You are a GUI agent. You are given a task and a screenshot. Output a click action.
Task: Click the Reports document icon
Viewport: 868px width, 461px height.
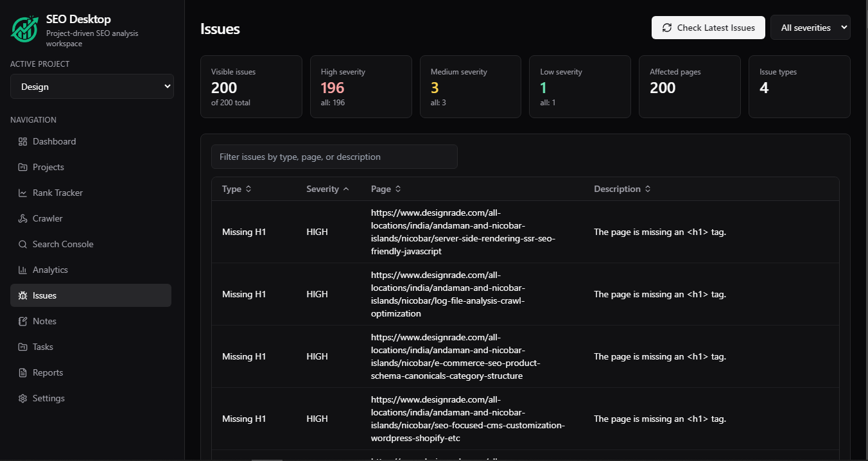coord(22,372)
